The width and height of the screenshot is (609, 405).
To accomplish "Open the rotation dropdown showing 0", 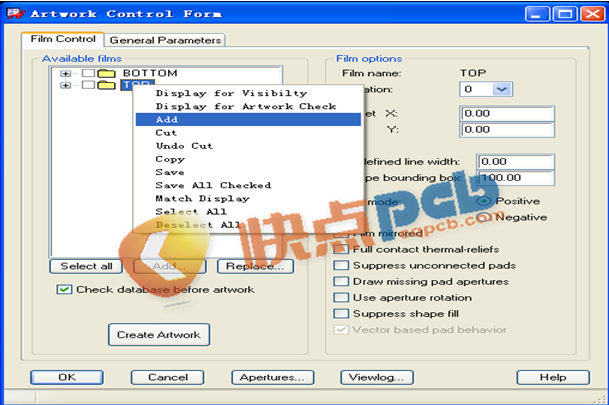I will (501, 89).
